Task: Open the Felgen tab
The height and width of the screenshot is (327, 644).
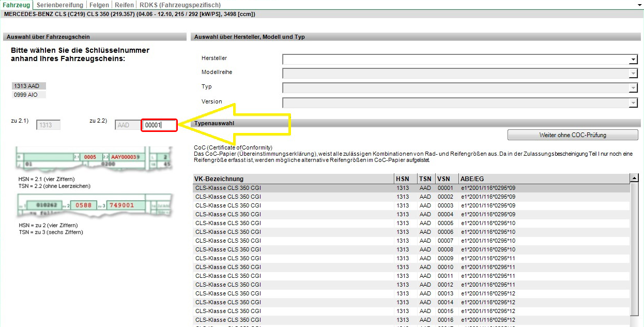Action: coord(99,5)
